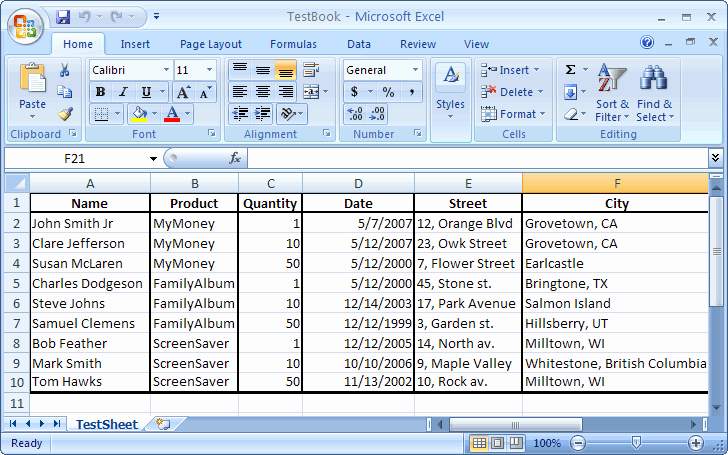Select the TestSheet worksheet tab

pos(107,424)
